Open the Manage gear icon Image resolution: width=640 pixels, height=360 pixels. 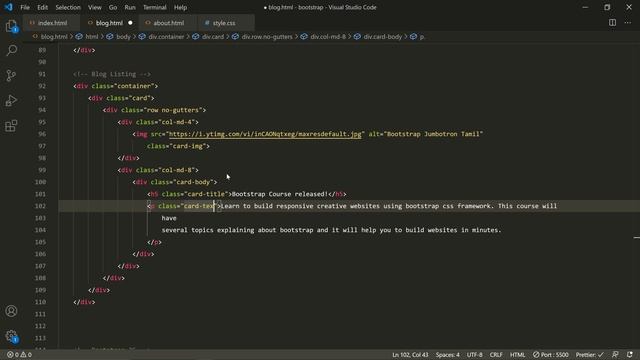[11, 336]
